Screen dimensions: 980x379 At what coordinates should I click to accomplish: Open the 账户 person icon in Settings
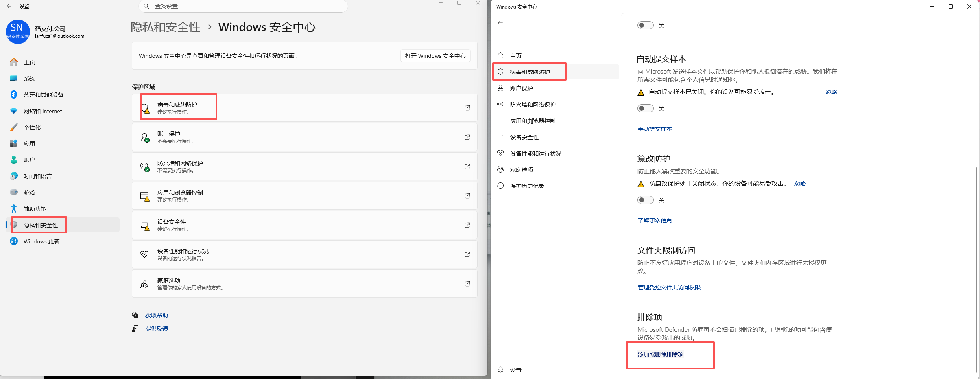14,160
